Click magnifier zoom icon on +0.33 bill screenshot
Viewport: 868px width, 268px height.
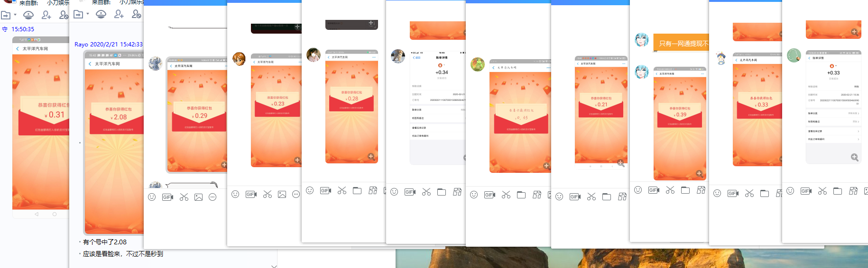pos(854,157)
